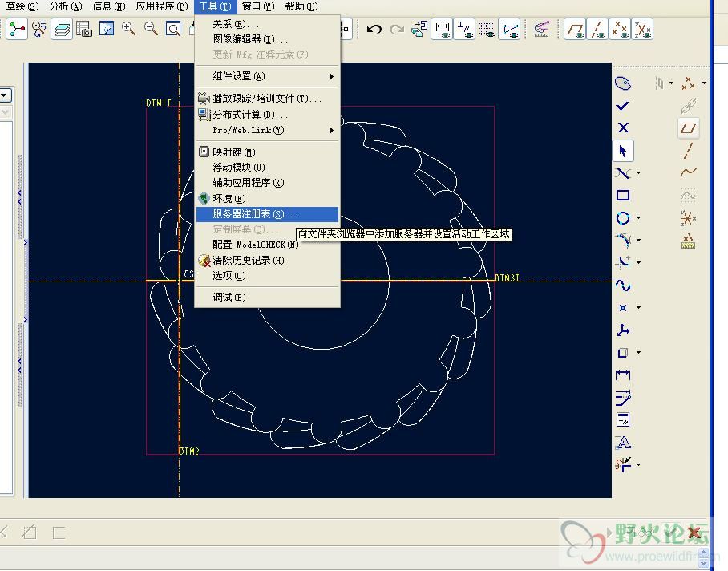Open the 应用程序(P) menu
This screenshot has height=571, width=728.
click(x=162, y=6)
